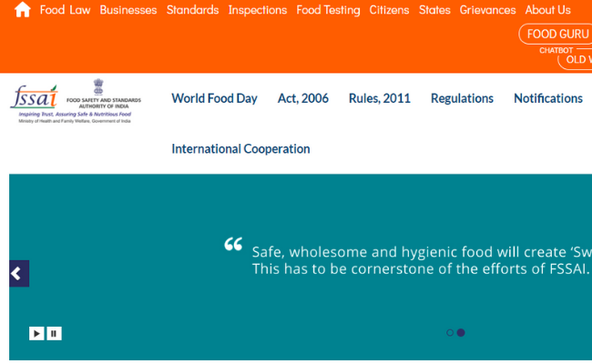Open the Citizens menu

pyautogui.click(x=389, y=10)
